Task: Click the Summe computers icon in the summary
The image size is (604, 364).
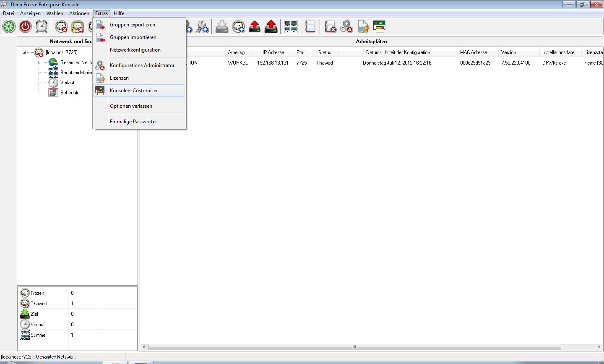Action: pos(25,335)
